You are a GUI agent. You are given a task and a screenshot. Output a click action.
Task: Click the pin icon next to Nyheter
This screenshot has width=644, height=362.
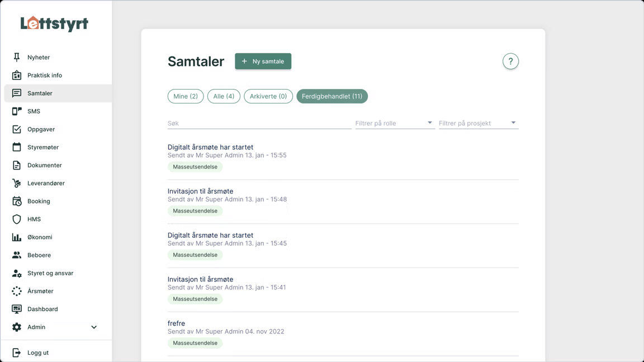point(17,57)
